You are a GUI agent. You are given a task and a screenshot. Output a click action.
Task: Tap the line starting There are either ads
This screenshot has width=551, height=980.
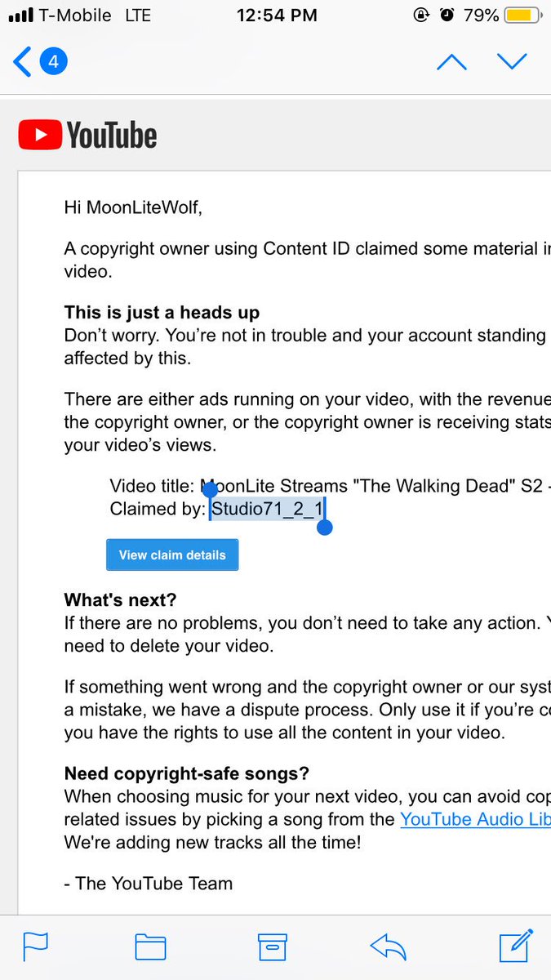pyautogui.click(x=308, y=399)
